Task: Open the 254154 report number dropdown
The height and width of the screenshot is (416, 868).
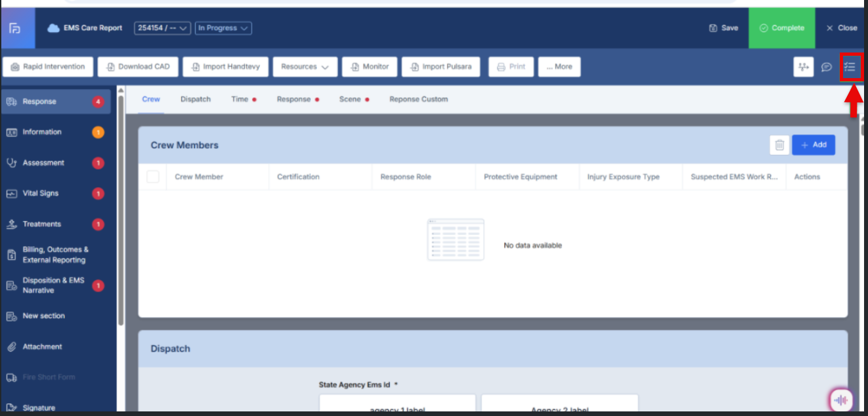Action: (x=162, y=28)
